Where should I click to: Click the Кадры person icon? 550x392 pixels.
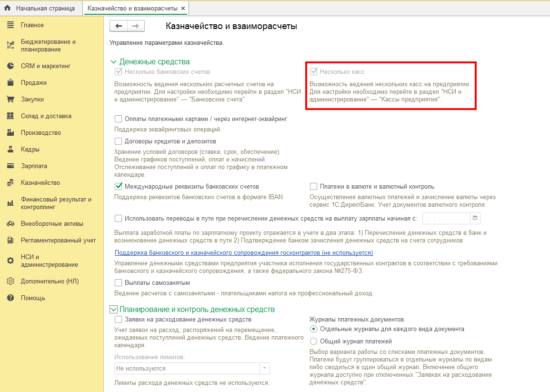[x=10, y=149]
